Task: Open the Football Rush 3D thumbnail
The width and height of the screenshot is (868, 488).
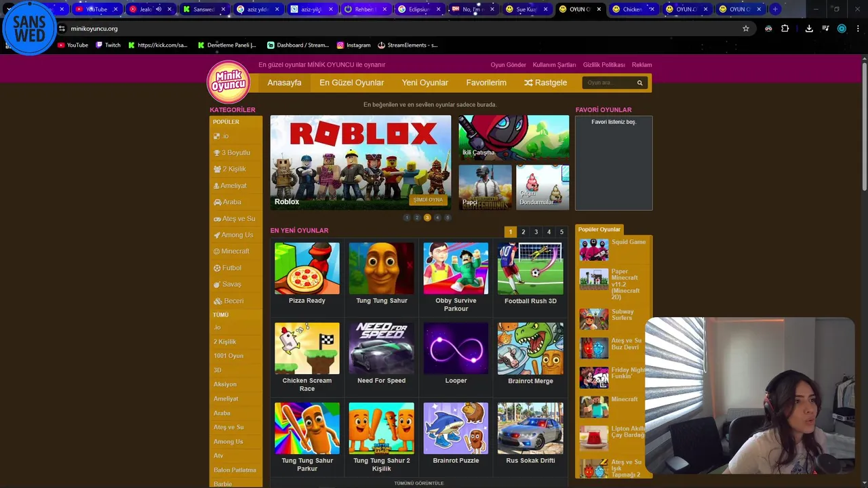Action: pyautogui.click(x=530, y=268)
